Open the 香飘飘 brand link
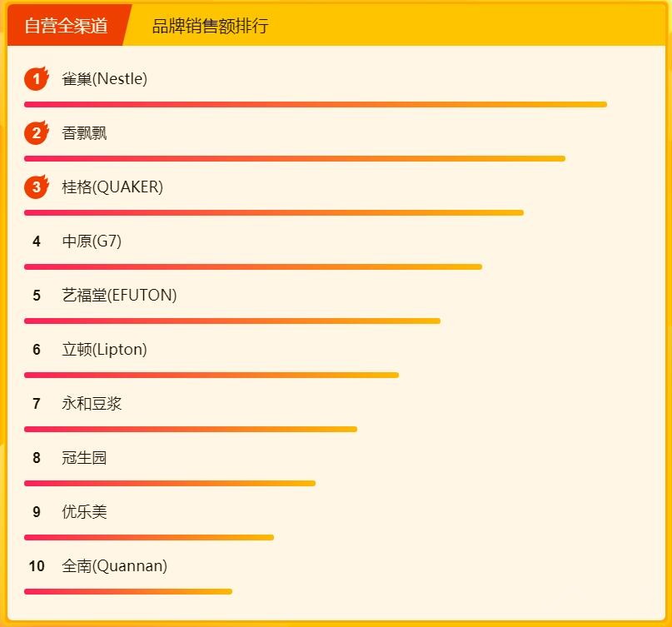 point(84,133)
